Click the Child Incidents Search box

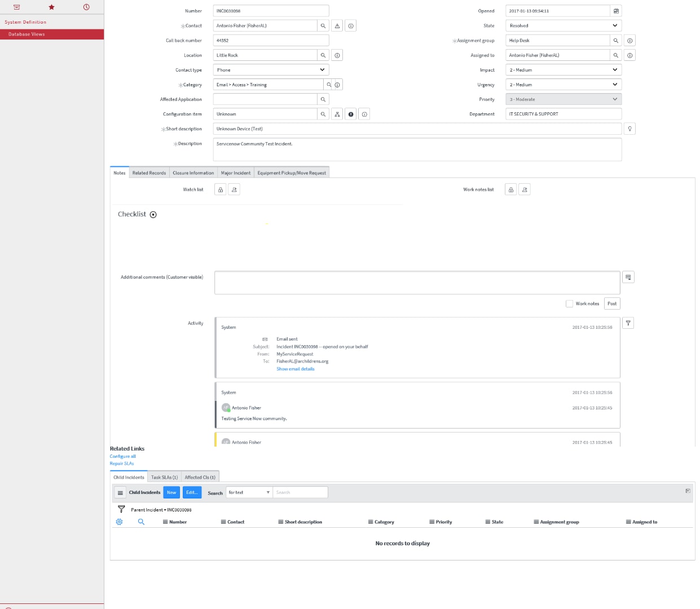(300, 493)
